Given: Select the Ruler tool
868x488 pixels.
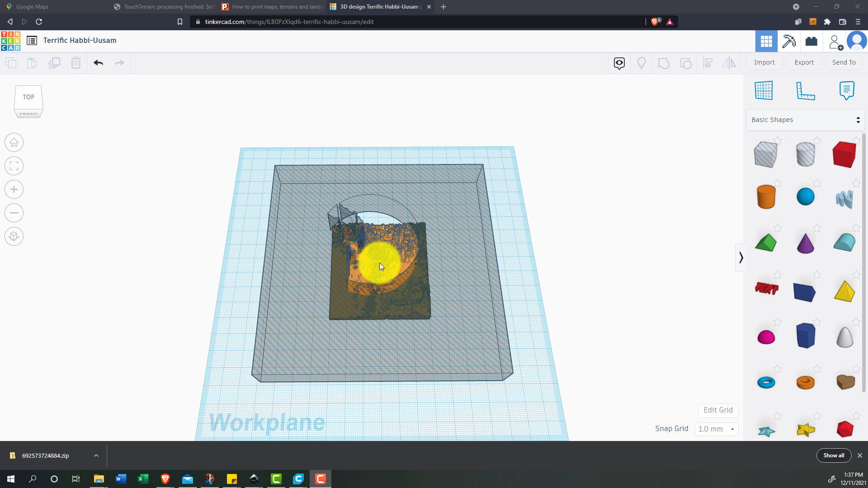Looking at the screenshot, I should [x=805, y=90].
